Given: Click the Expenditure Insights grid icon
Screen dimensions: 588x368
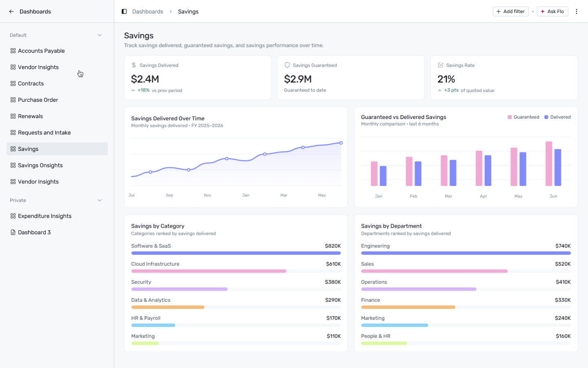Looking at the screenshot, I should (13, 216).
